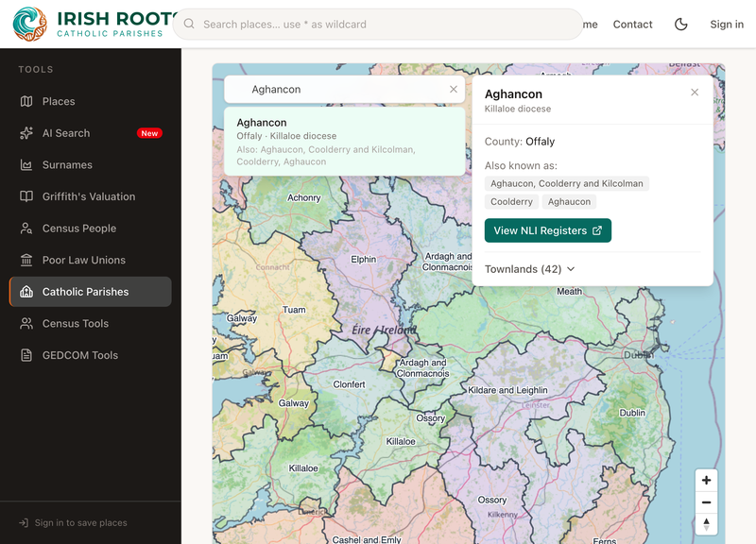Zoom out on the map

click(706, 502)
